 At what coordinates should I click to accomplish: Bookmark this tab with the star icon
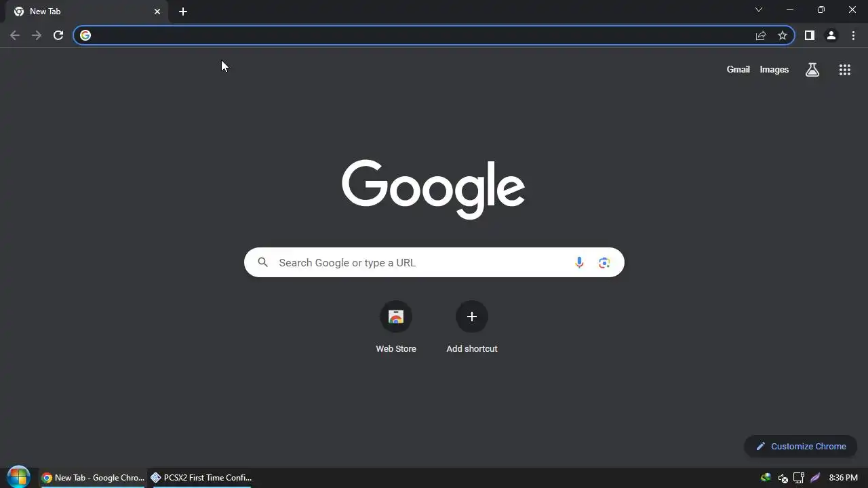pyautogui.click(x=783, y=35)
